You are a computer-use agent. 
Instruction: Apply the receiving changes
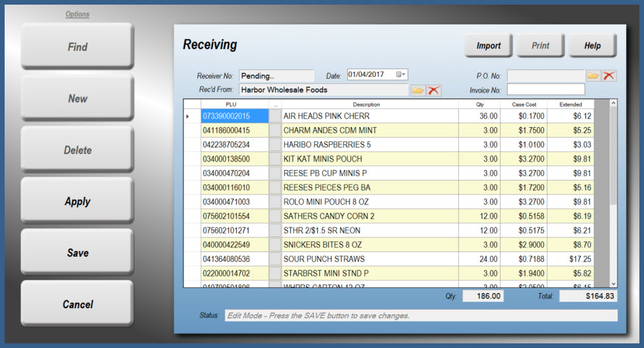77,201
